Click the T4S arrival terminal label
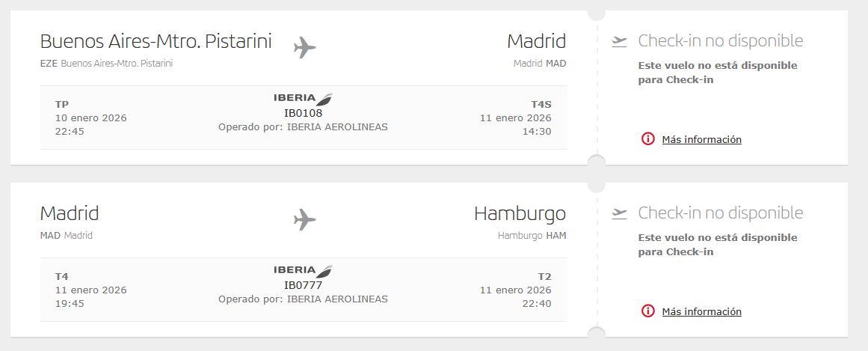 click(x=541, y=104)
